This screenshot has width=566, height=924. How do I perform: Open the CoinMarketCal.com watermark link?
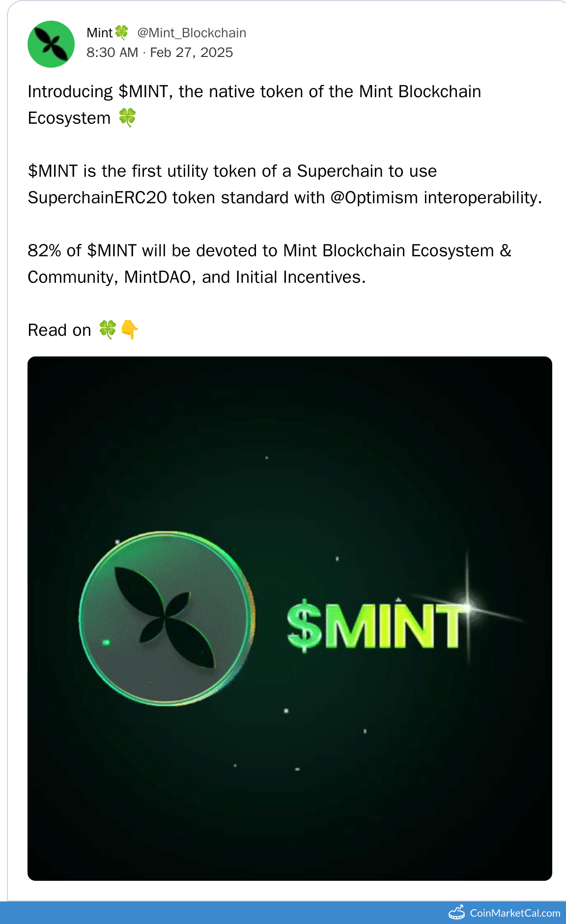click(x=515, y=913)
